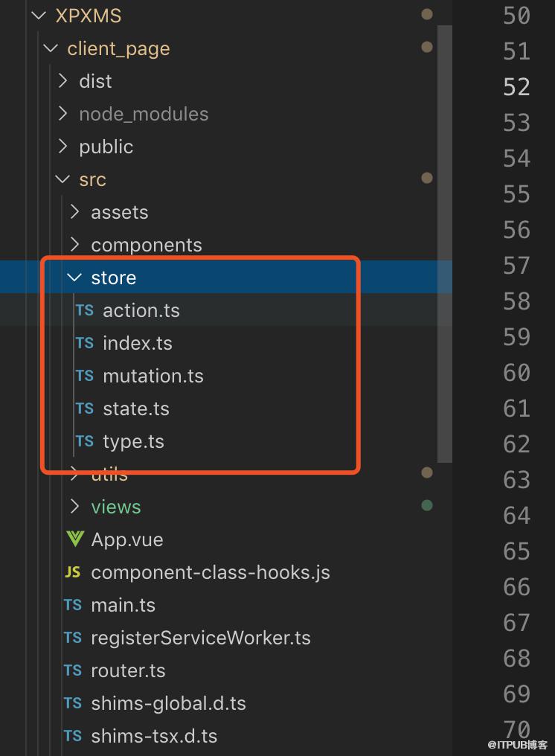Click the TS icon of router.ts
The height and width of the screenshot is (756, 555).
73,670
